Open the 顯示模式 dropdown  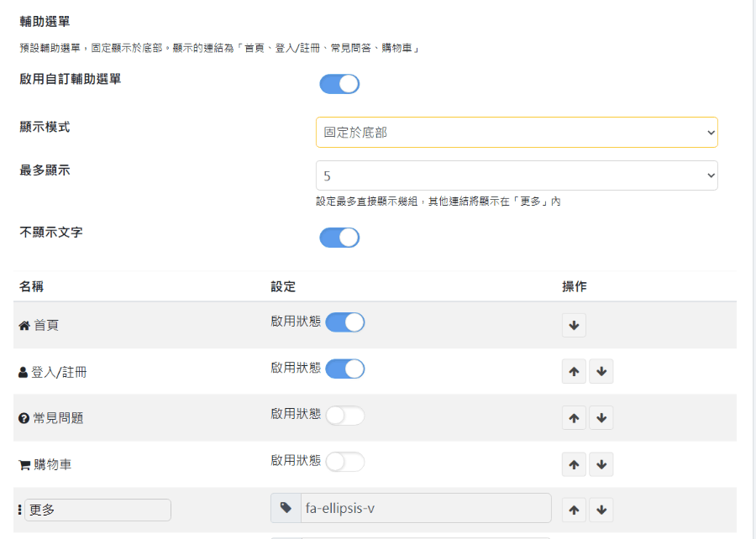click(x=517, y=132)
